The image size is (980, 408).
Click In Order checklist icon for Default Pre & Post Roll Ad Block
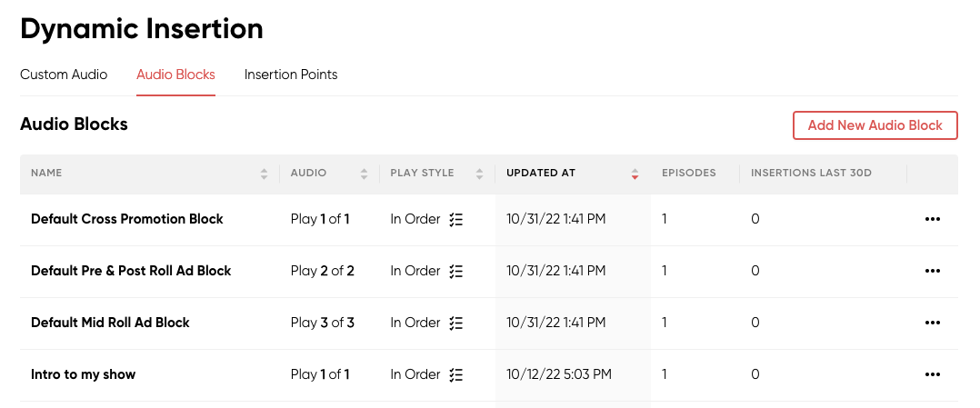pyautogui.click(x=456, y=271)
